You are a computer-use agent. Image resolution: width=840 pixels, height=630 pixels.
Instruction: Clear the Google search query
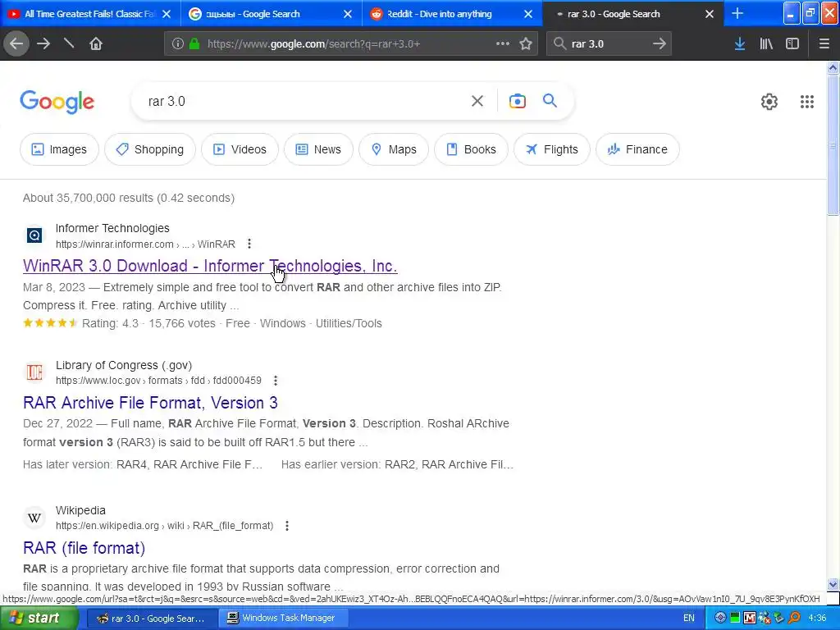477,101
